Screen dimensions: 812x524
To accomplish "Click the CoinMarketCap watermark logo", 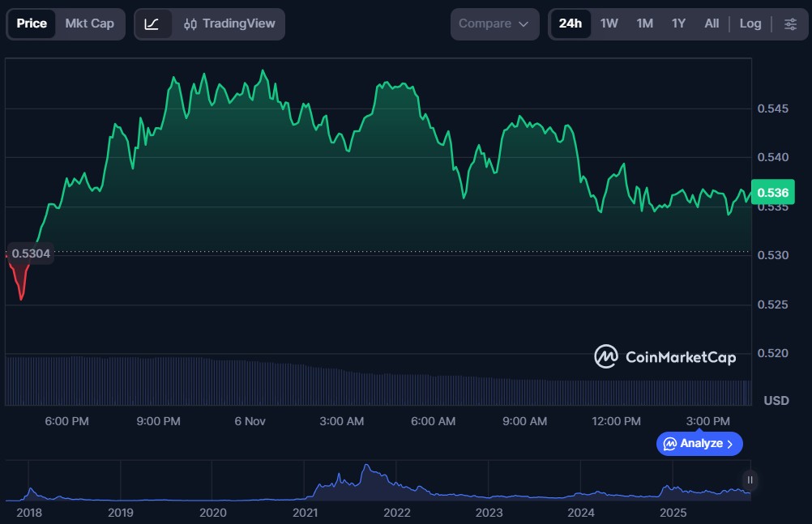I will pyautogui.click(x=665, y=356).
